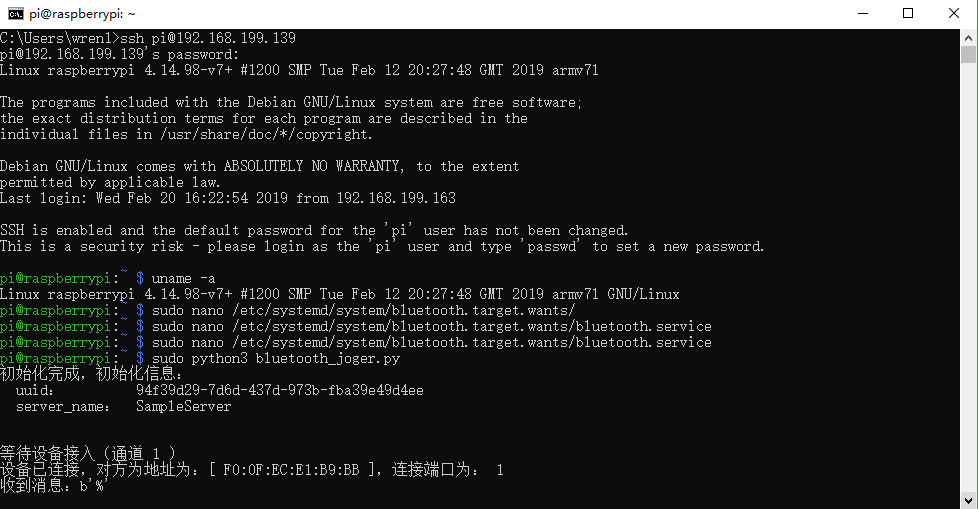Click the pi@raspberrypi window title text
The image size is (978, 509).
tap(82, 14)
